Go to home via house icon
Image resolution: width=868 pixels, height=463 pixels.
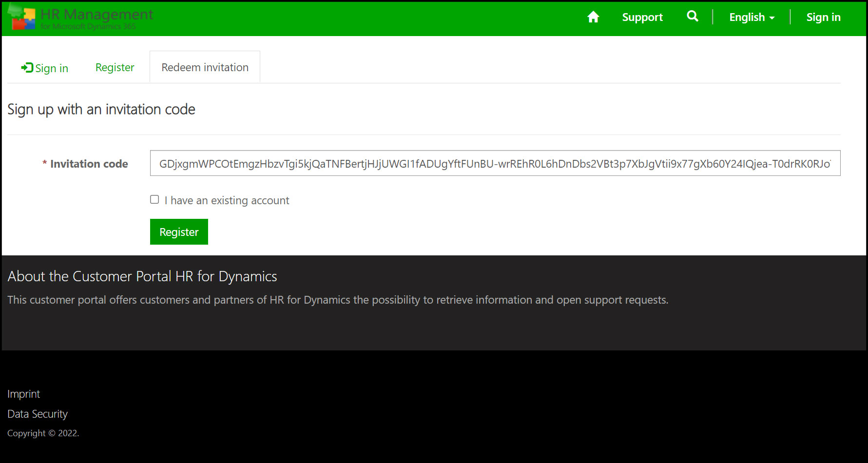[593, 18]
